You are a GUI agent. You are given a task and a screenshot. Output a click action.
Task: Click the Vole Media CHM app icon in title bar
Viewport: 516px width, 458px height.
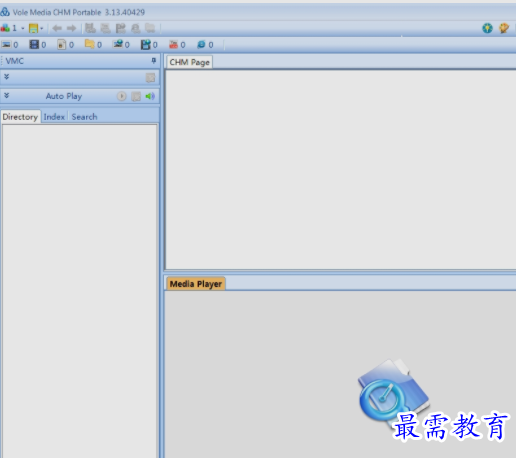pos(5,12)
